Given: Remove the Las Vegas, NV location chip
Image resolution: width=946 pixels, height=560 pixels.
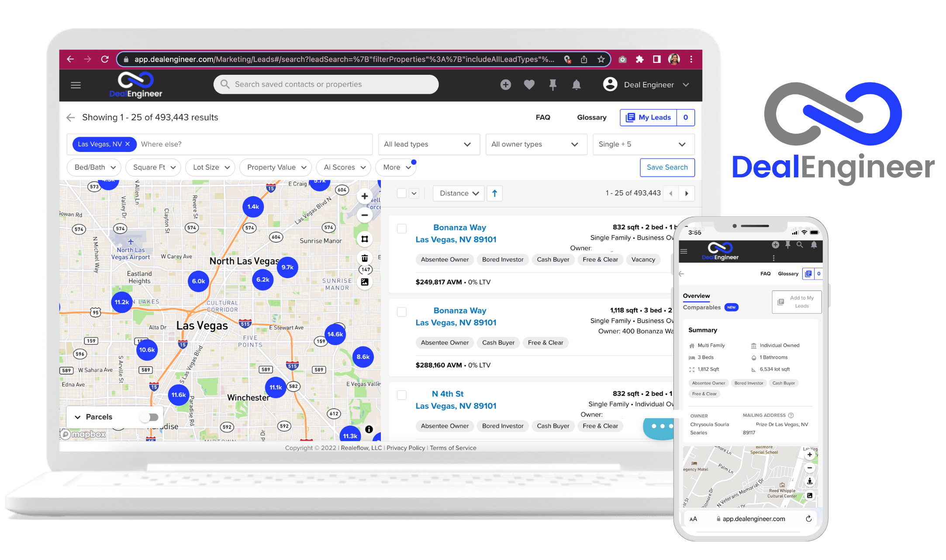Looking at the screenshot, I should [x=128, y=144].
